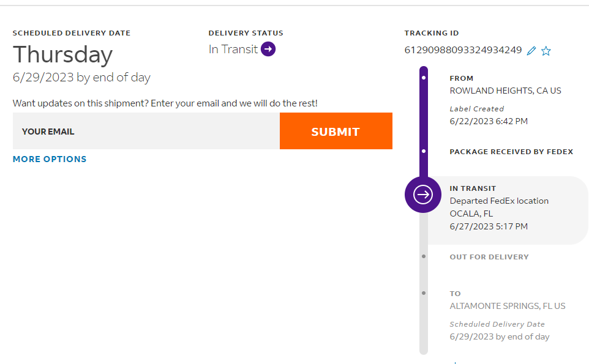Click the In Transit delivery status text

(233, 50)
